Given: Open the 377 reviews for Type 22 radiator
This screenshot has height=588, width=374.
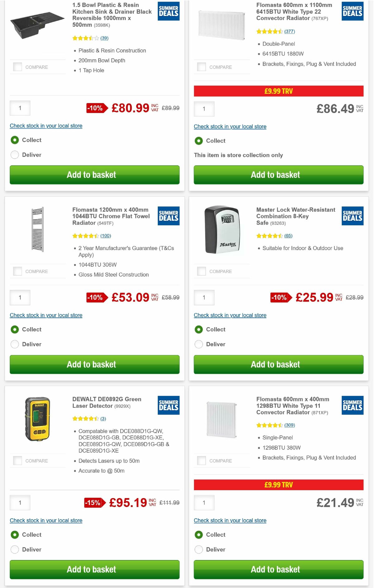Looking at the screenshot, I should 289,31.
